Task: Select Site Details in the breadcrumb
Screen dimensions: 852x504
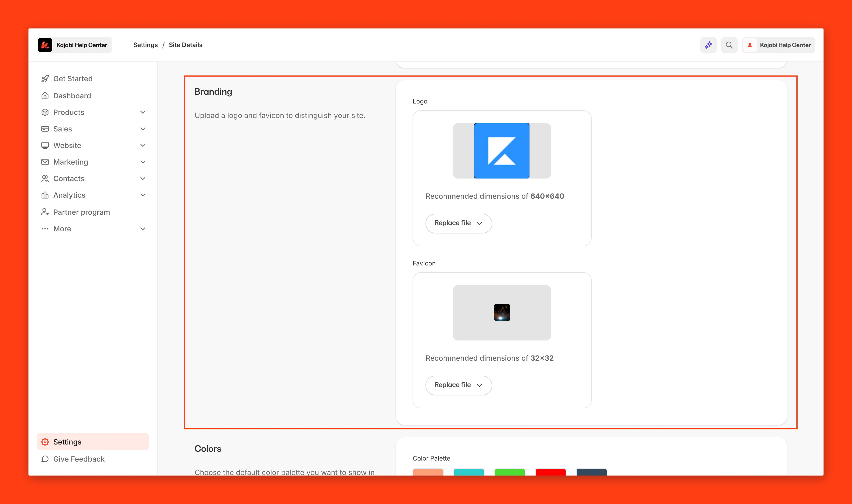Action: click(185, 45)
